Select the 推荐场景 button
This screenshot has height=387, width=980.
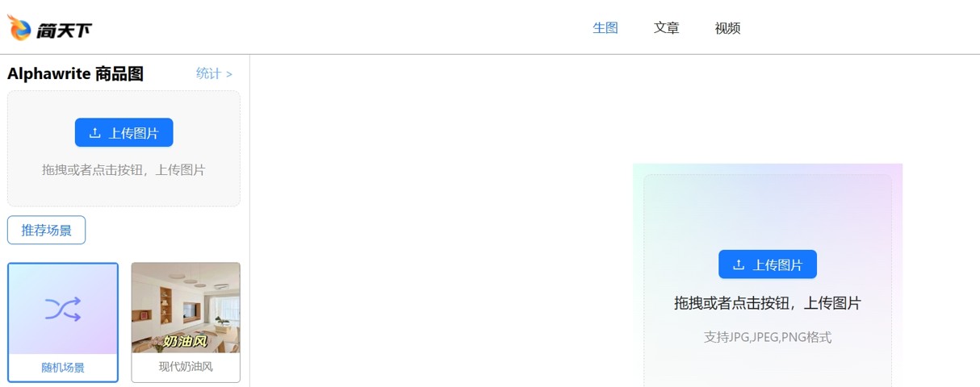46,230
